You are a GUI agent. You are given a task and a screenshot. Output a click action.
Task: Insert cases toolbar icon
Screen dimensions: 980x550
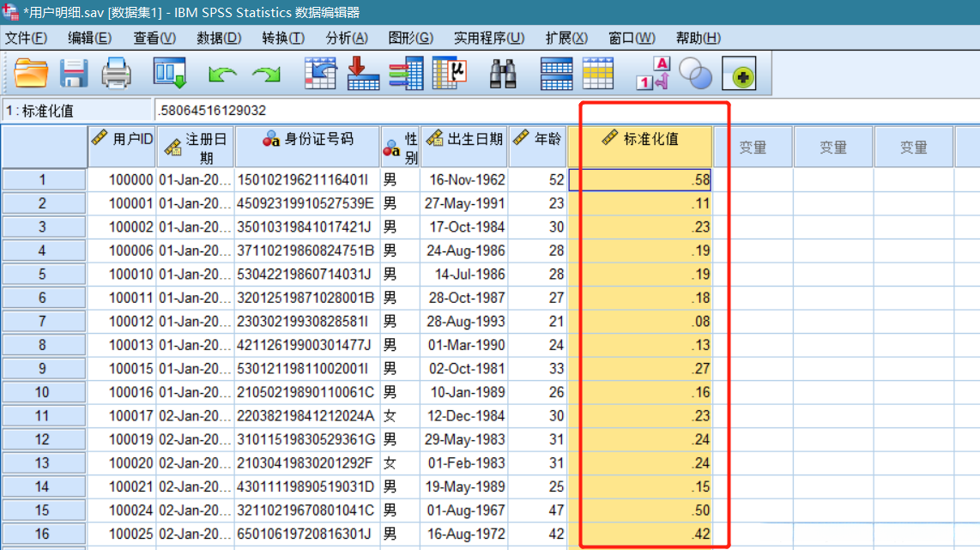point(556,73)
